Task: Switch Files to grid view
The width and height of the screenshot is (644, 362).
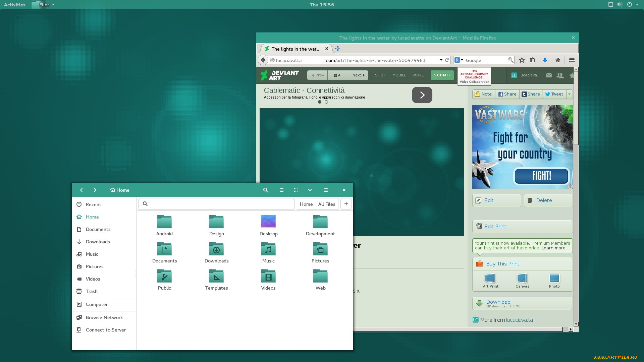Action: tap(296, 190)
